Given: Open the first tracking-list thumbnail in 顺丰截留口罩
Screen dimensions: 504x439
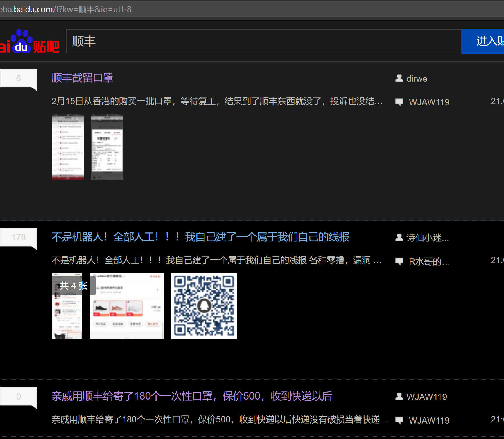Looking at the screenshot, I should [68, 147].
